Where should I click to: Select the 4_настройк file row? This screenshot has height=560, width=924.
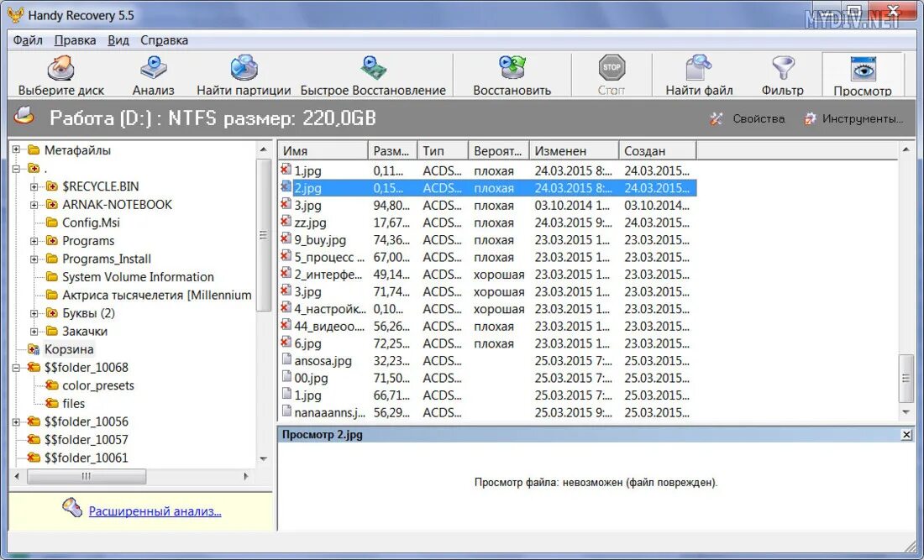coord(487,309)
